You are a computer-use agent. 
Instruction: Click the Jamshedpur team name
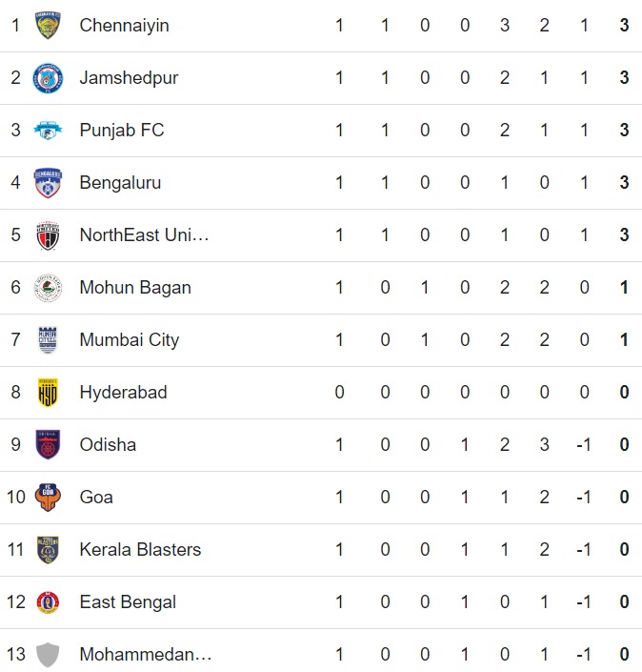[129, 78]
